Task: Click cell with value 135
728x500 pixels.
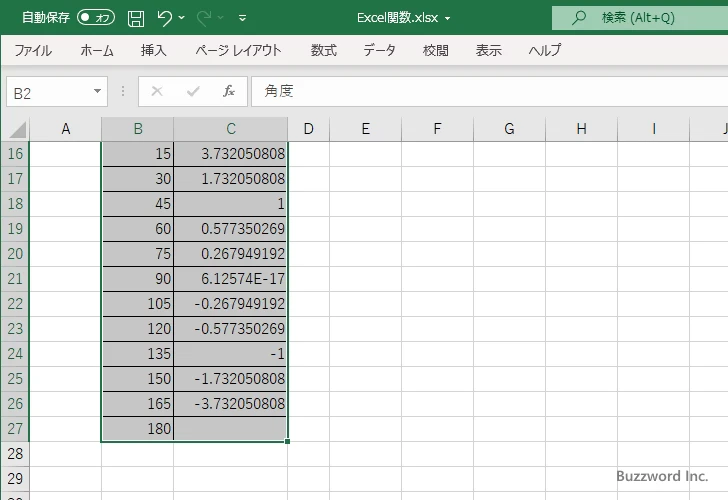Action: tap(138, 354)
